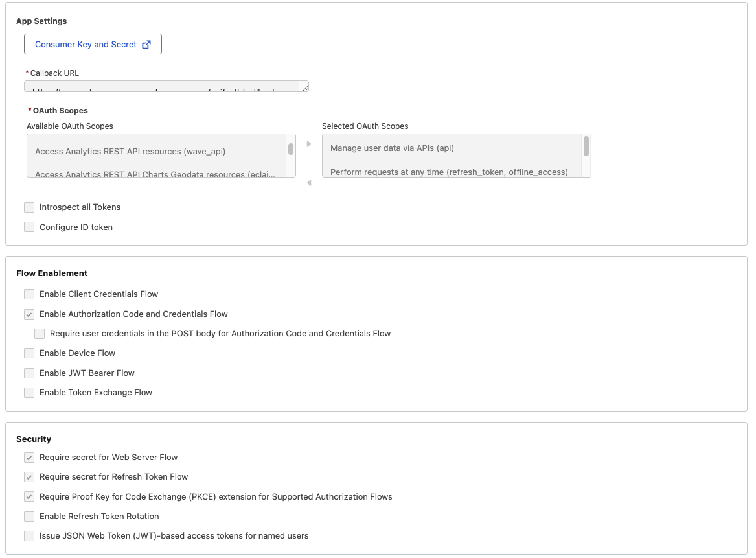Enable JWT Bearer Flow
756x558 pixels.
[x=29, y=373]
